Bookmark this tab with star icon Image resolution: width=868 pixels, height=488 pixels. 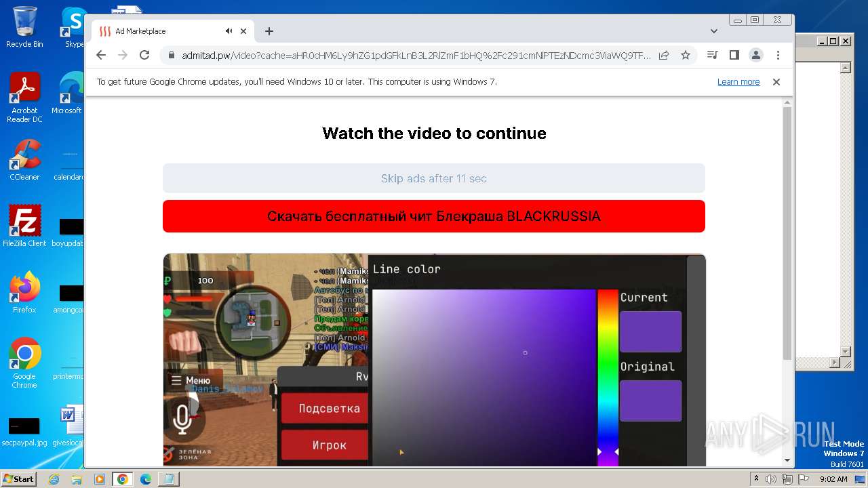[686, 55]
